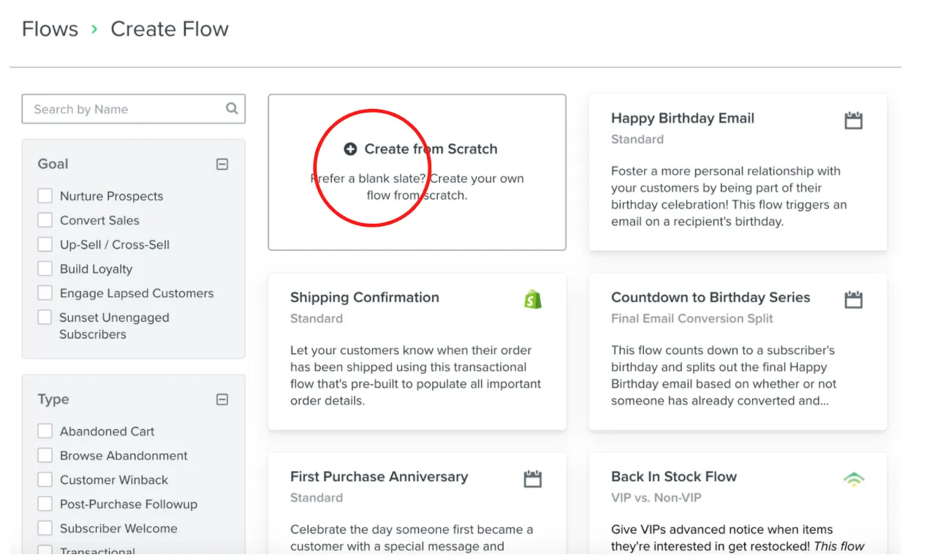Click the plus icon beside Create from Scratch
The image size is (927, 560).
coord(350,149)
